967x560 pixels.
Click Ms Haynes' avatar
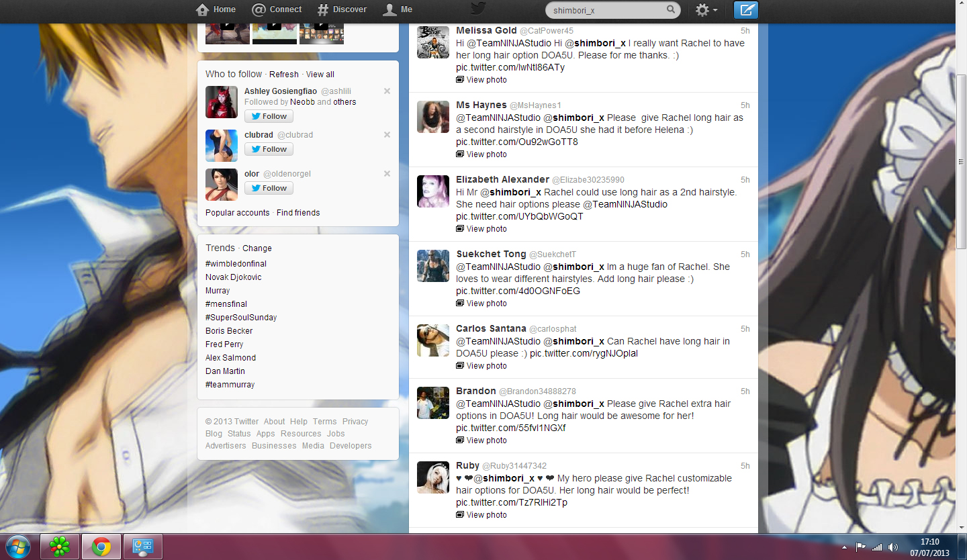coord(433,117)
